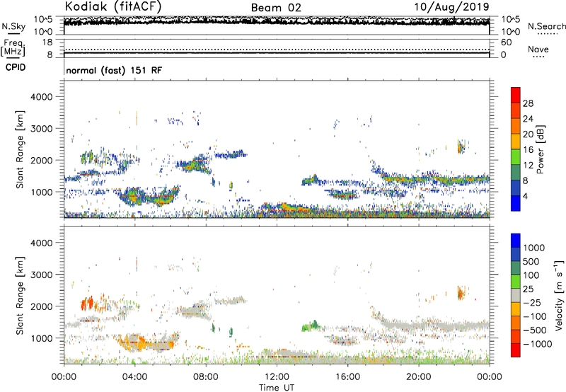Click the 'Power [dB]' colorbar label

coord(541,149)
